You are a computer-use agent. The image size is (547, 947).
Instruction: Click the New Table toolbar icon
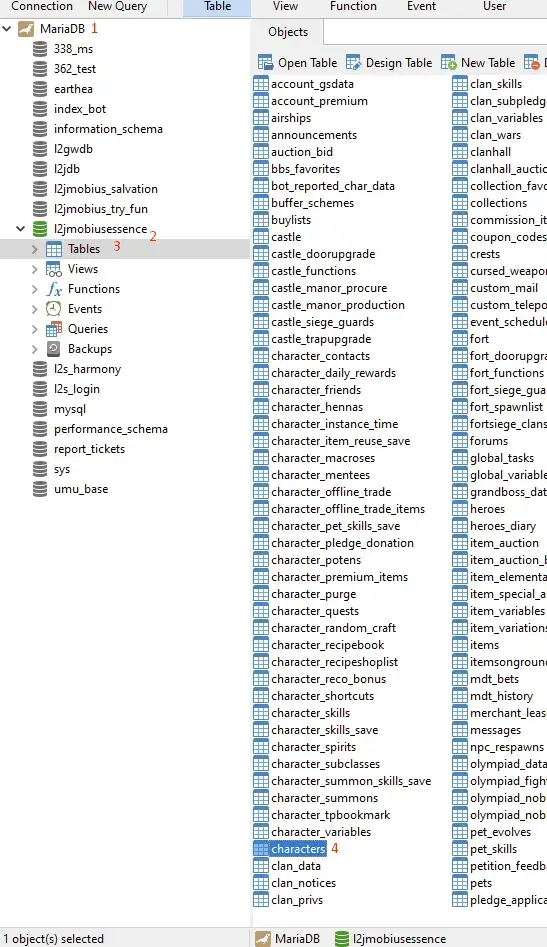coord(449,63)
